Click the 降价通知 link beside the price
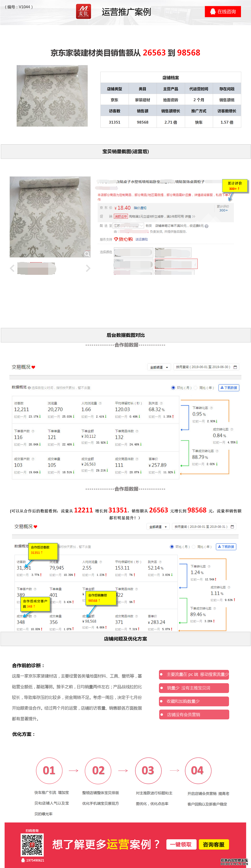 [x=140, y=208]
